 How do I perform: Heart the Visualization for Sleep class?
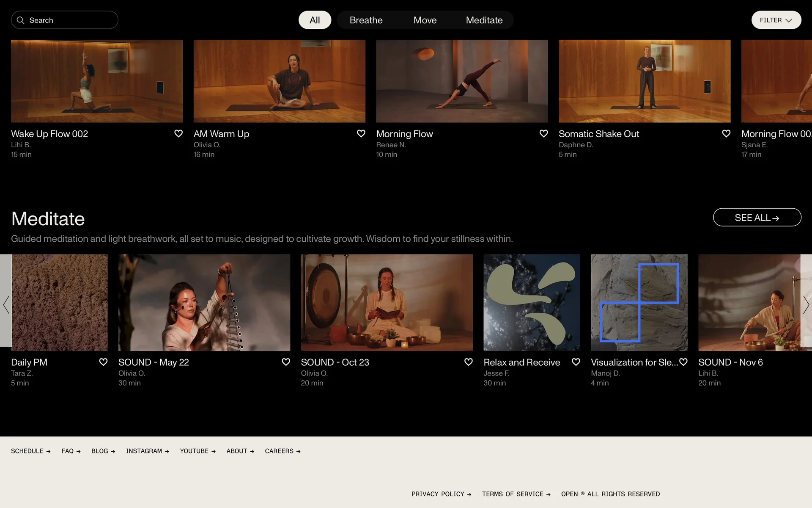click(x=683, y=362)
